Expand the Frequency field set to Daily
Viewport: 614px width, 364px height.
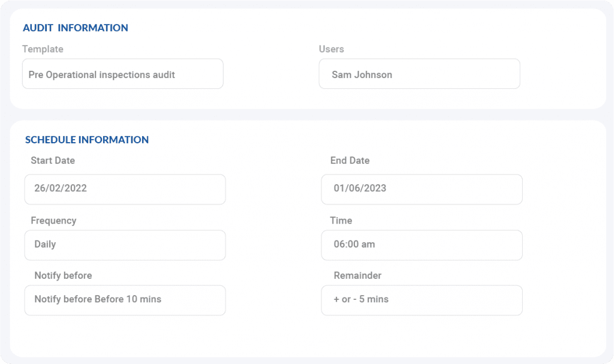coord(125,245)
